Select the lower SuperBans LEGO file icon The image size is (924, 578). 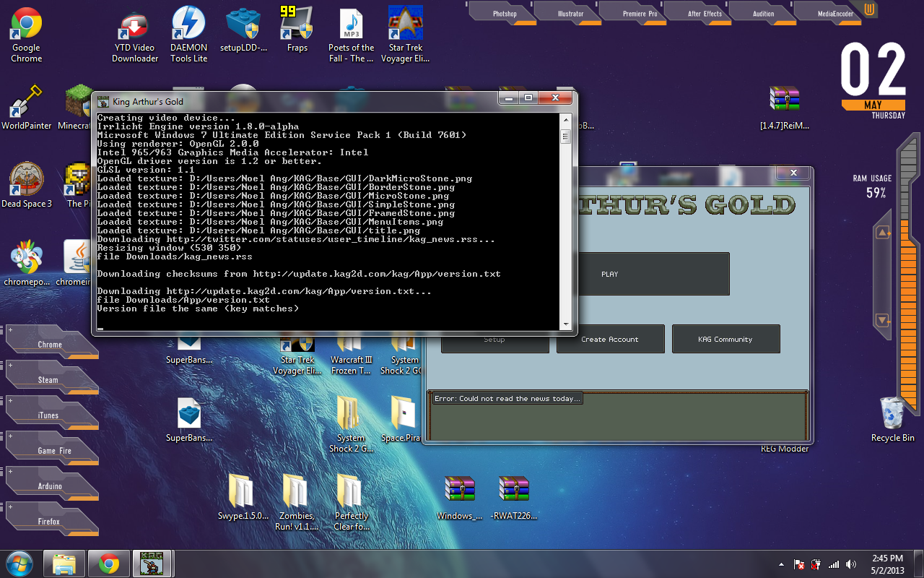(189, 419)
